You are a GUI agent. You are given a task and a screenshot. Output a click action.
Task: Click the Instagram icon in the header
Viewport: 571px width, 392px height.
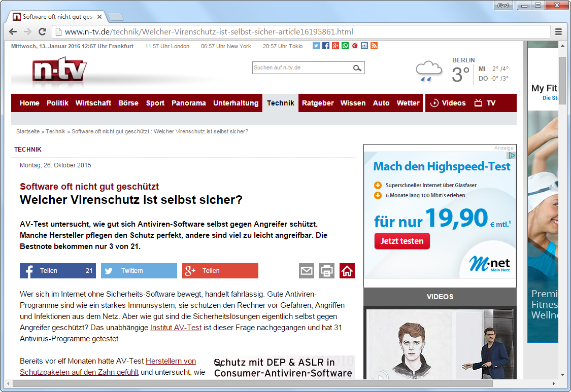pyautogui.click(x=364, y=46)
